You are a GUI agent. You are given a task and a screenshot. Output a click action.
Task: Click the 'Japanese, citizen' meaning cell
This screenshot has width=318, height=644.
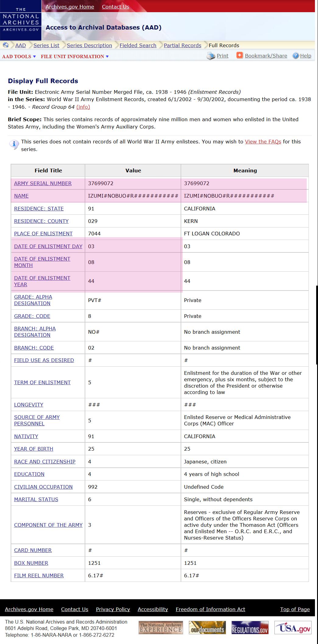point(245,462)
